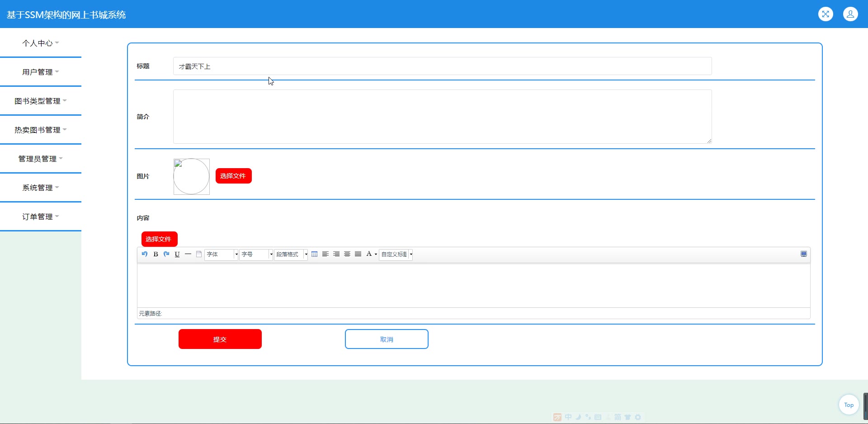Image resolution: width=868 pixels, height=424 pixels.
Task: Undo last edit in the editor
Action: [x=145, y=254]
